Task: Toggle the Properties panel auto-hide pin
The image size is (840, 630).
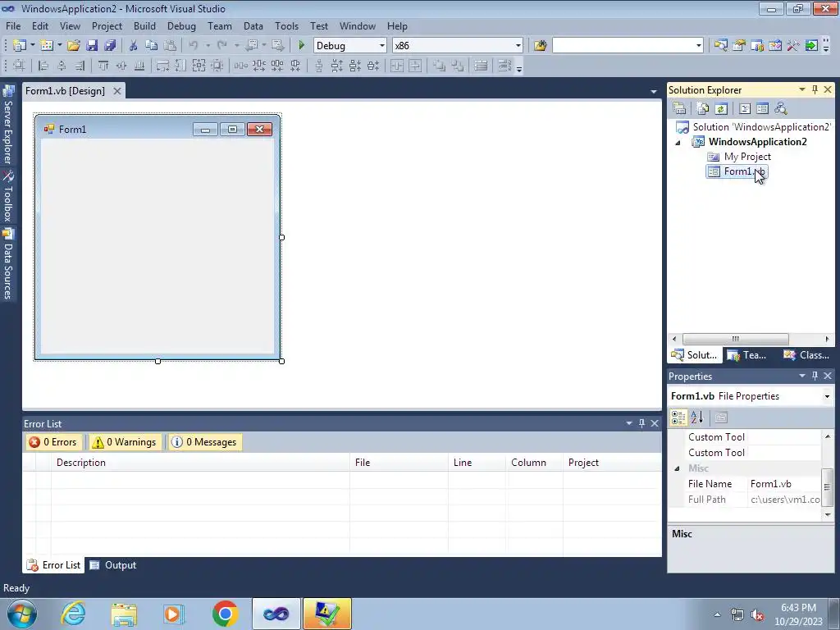Action: coord(815,376)
